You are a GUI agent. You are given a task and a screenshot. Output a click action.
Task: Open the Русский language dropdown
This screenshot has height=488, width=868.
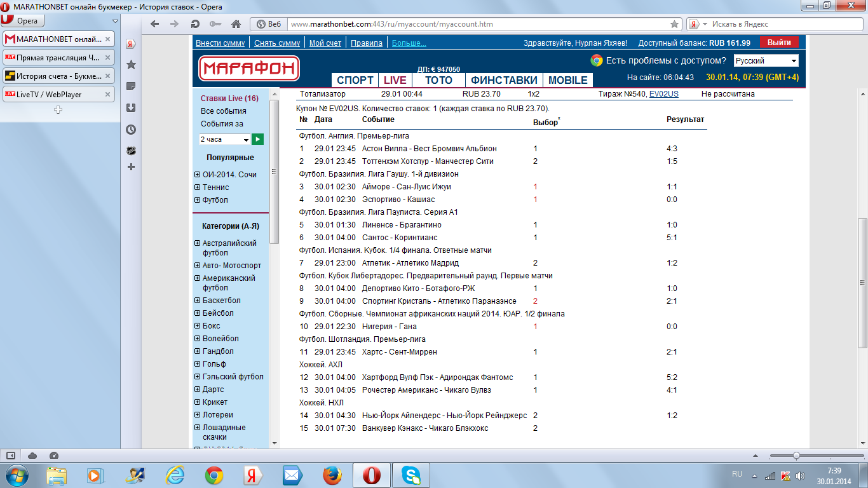(766, 61)
